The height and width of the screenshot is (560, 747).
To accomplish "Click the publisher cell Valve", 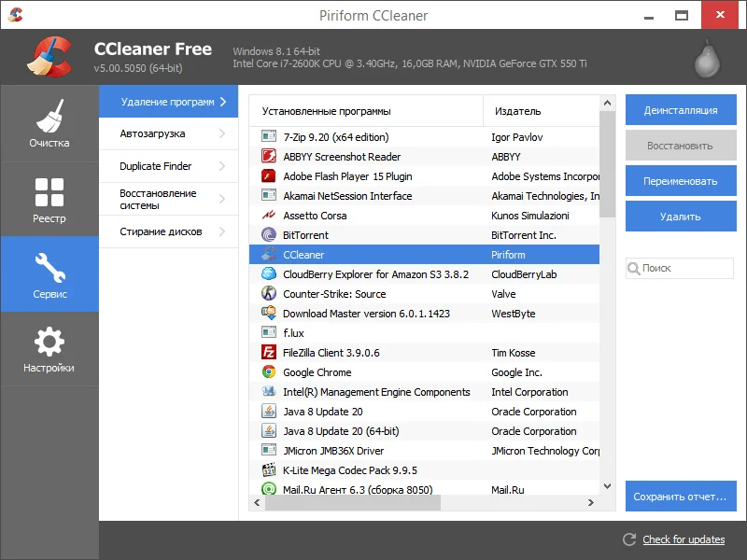I will (x=503, y=294).
